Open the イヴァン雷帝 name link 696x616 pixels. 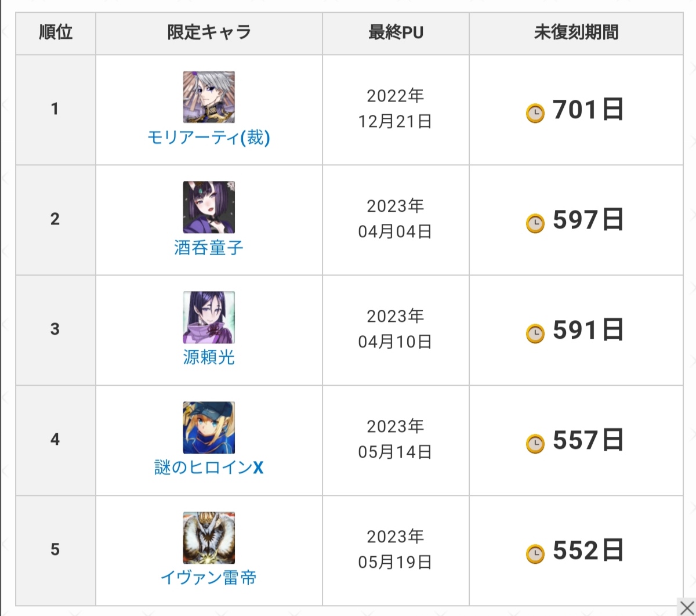[x=209, y=578]
